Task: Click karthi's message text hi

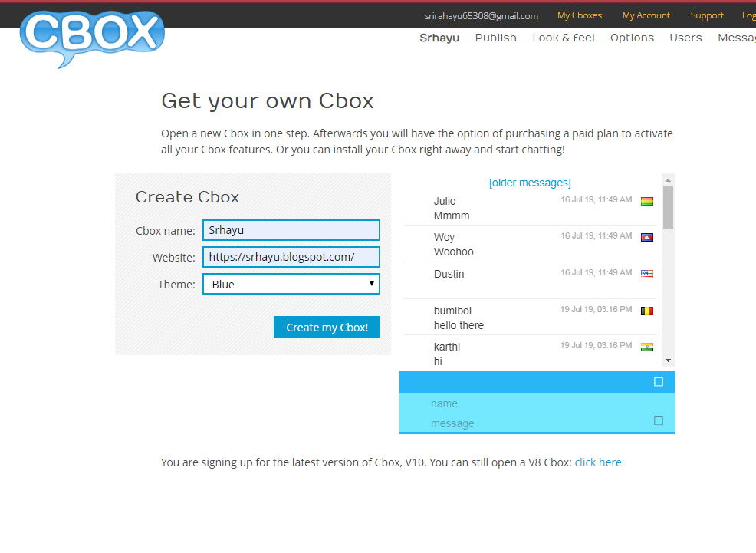Action: click(438, 361)
